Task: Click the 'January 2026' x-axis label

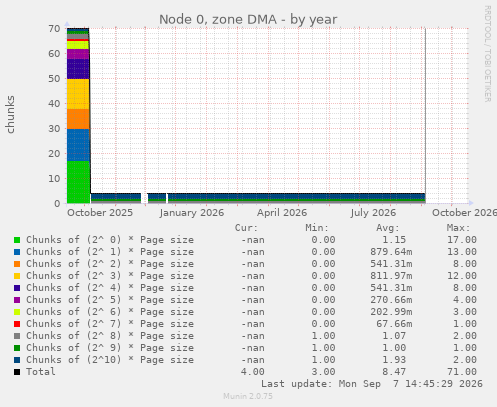Action: [x=192, y=213]
